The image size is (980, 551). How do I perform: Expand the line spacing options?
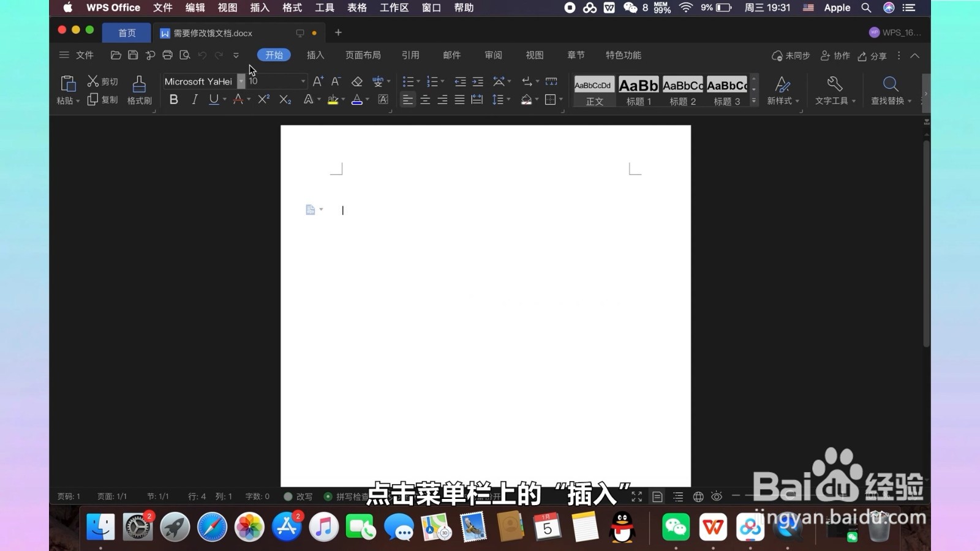tap(507, 99)
